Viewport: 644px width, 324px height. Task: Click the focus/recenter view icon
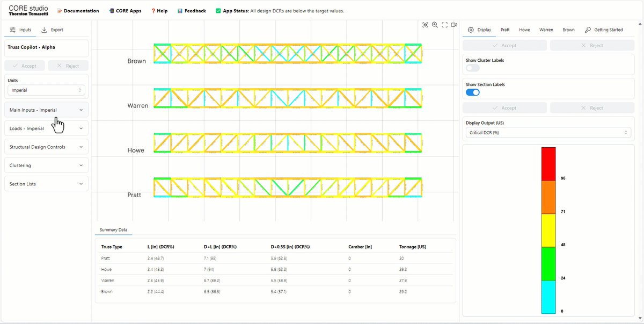(x=425, y=25)
